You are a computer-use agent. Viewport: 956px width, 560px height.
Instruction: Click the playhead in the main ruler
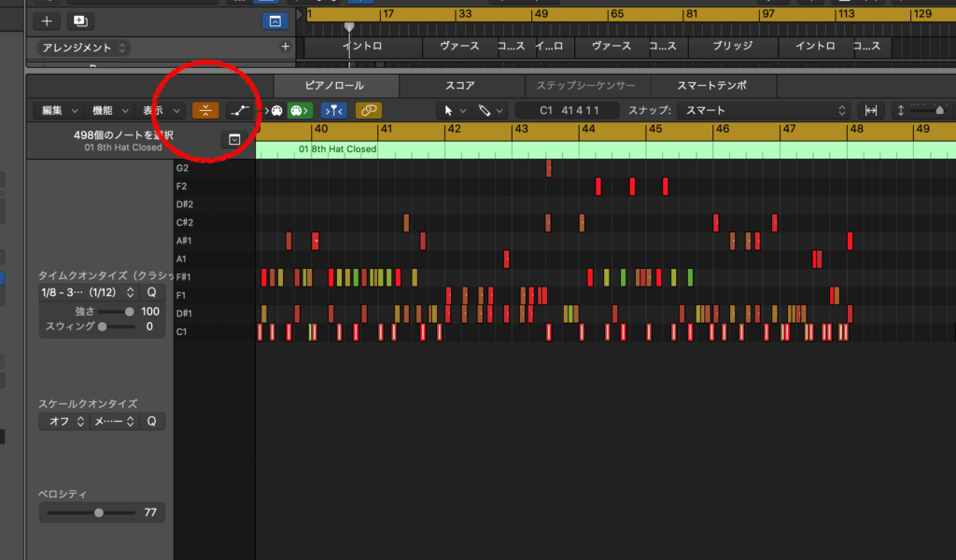point(349,27)
